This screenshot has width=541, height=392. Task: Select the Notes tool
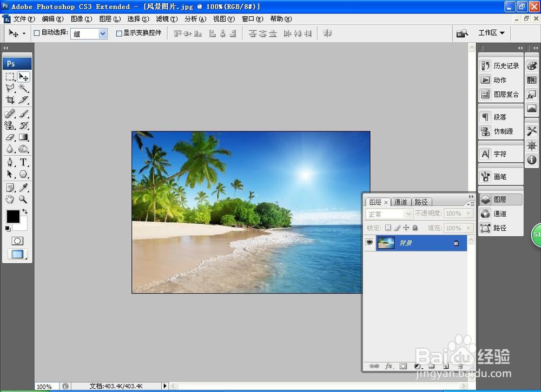click(10, 188)
